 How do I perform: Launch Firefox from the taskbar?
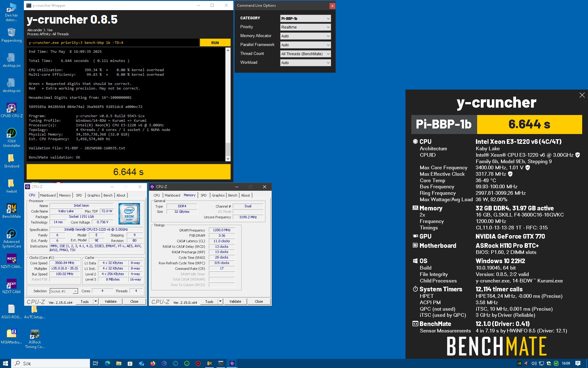point(153,363)
